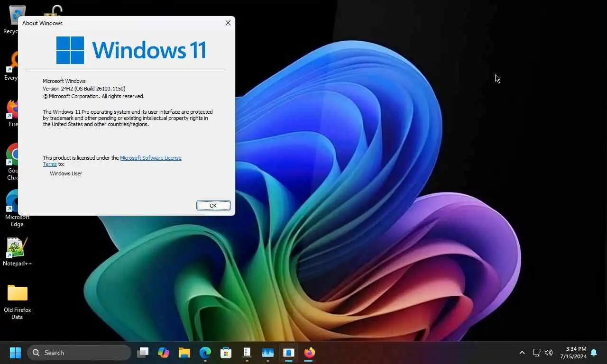Click the Windows 11 logo in dialog
This screenshot has width=607, height=364.
point(131,50)
